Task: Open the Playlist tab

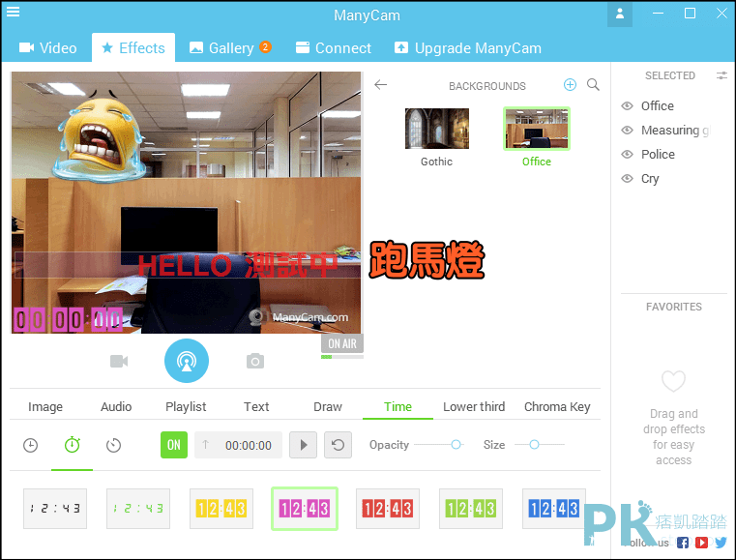Action: click(x=186, y=406)
